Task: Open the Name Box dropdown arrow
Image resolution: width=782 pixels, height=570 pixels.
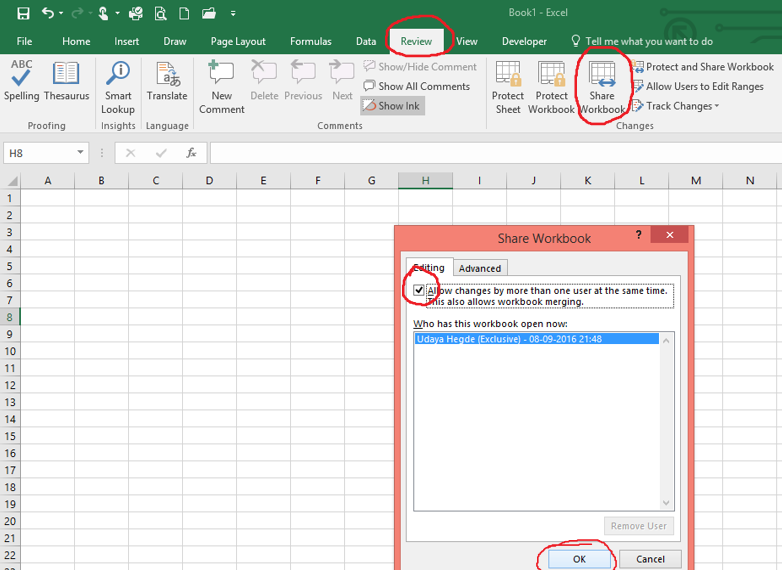Action: [x=81, y=153]
